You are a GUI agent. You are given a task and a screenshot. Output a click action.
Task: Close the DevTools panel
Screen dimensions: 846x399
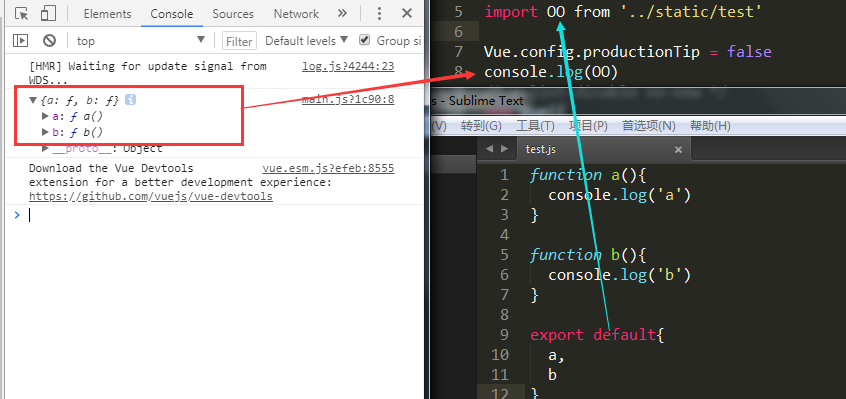[x=407, y=13]
